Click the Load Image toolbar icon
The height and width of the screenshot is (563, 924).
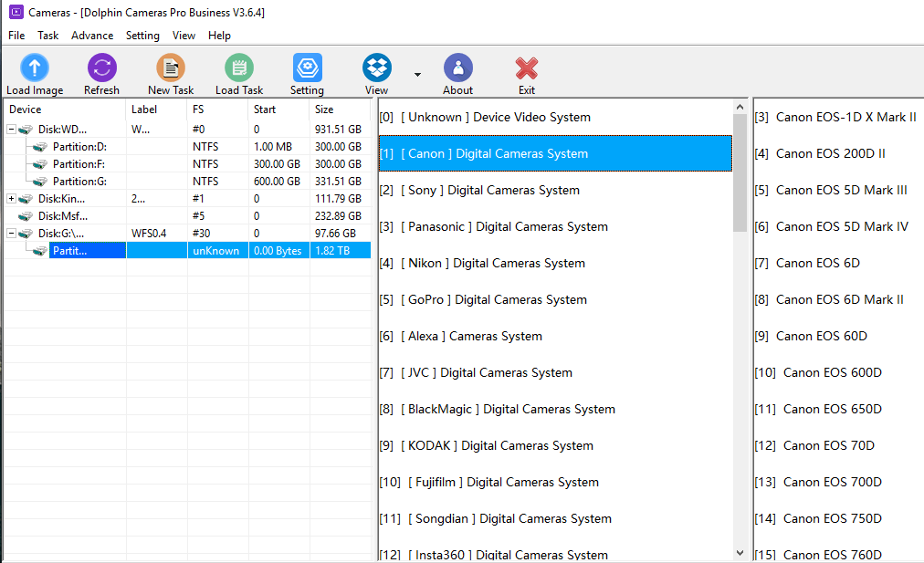pyautogui.click(x=34, y=68)
